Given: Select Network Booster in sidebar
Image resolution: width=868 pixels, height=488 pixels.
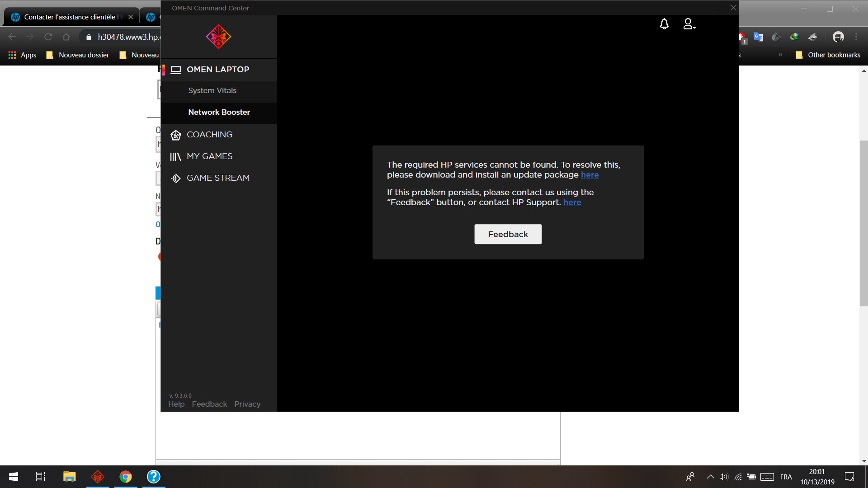Looking at the screenshot, I should pyautogui.click(x=219, y=113).
